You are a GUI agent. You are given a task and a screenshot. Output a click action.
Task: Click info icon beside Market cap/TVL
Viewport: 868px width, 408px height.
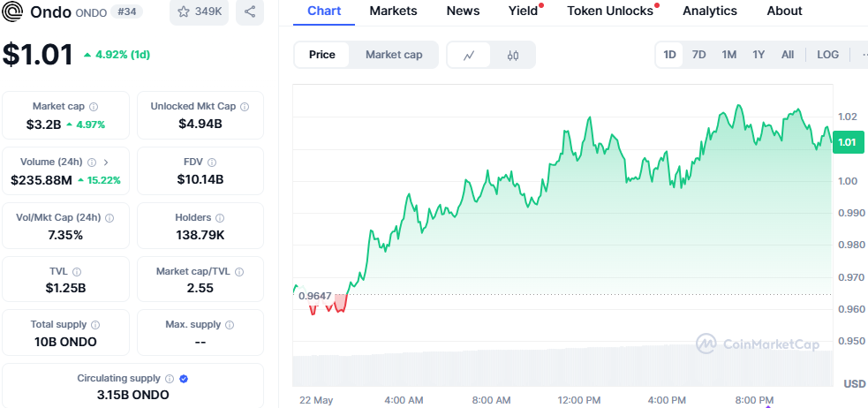[239, 272]
